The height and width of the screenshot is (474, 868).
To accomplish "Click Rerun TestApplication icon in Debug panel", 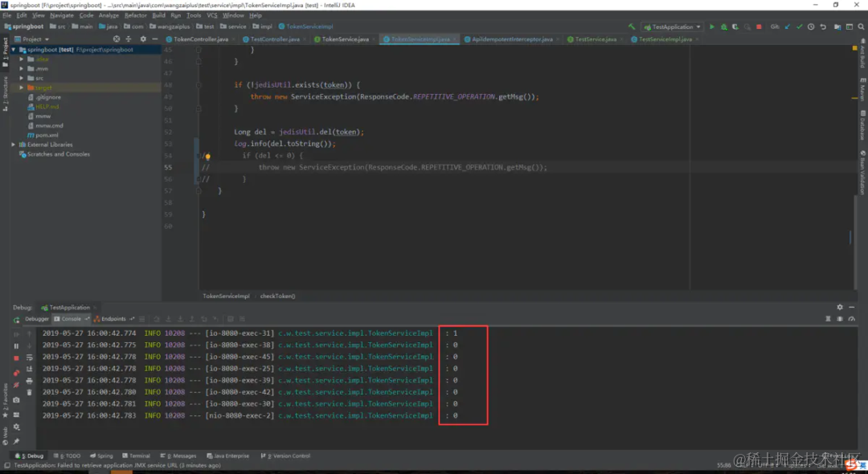I will [x=16, y=320].
